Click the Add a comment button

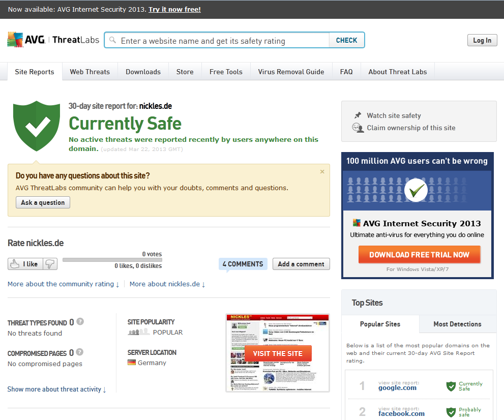(301, 264)
